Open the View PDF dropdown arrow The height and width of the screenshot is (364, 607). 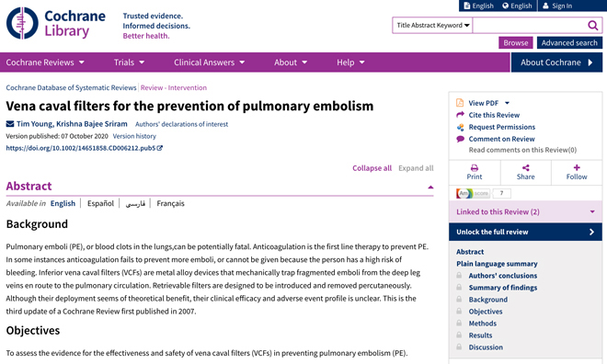tap(507, 103)
